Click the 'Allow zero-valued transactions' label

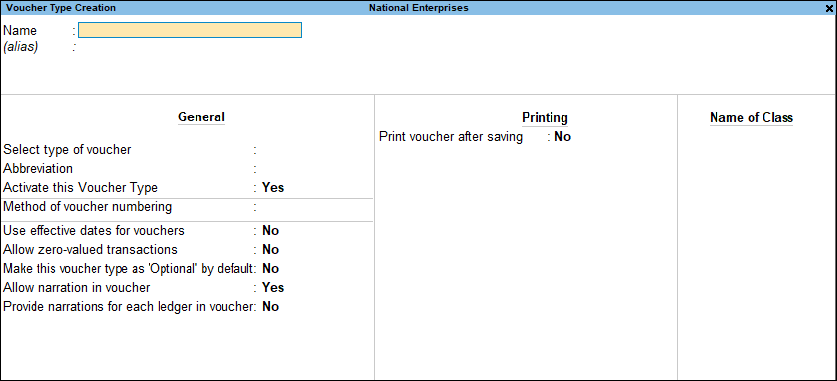(90, 250)
